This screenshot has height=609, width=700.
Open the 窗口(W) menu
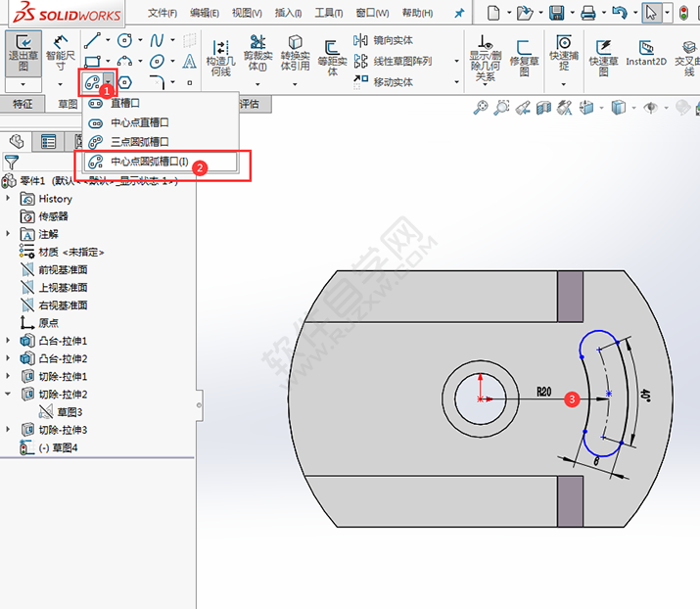[x=372, y=13]
